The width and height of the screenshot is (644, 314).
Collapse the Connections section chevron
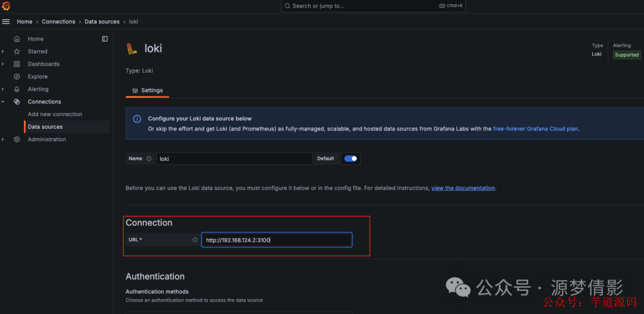(3, 102)
